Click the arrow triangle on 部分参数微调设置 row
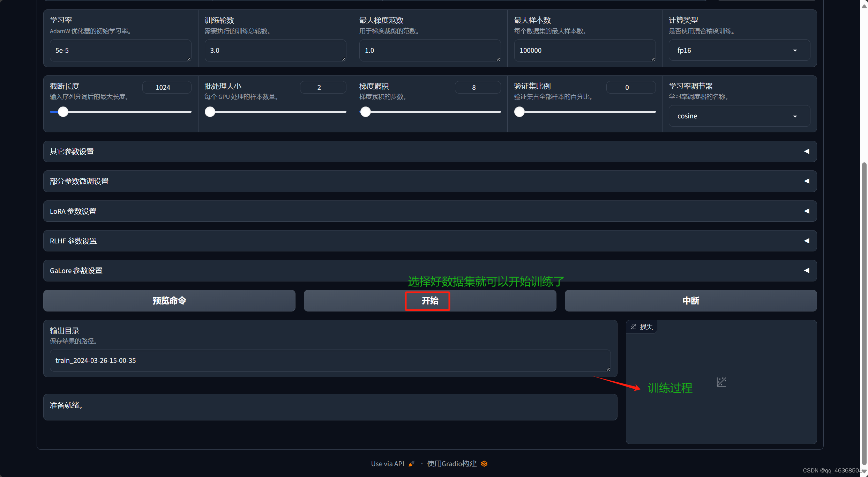The width and height of the screenshot is (868, 477). tap(807, 181)
